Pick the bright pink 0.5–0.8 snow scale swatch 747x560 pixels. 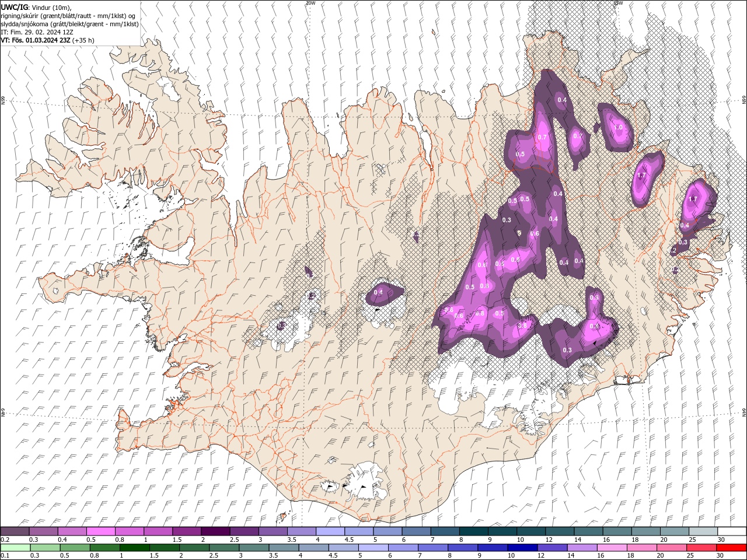(101, 531)
